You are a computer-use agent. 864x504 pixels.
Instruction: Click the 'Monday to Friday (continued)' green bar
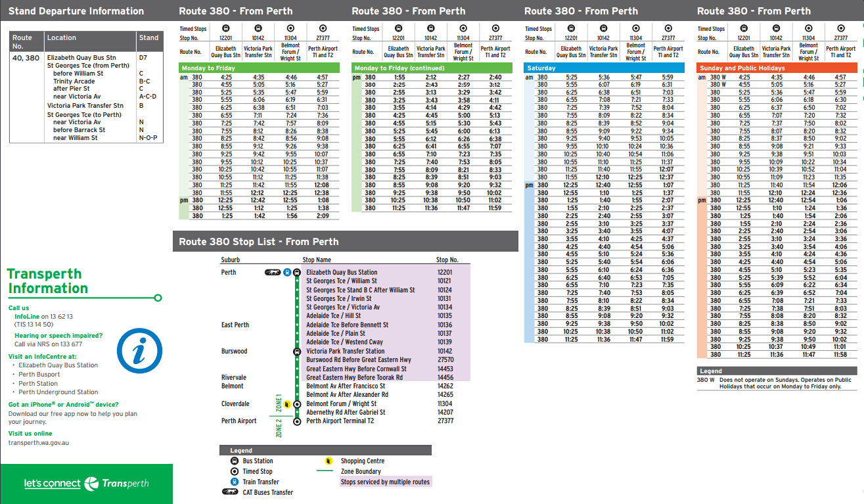coord(432,68)
